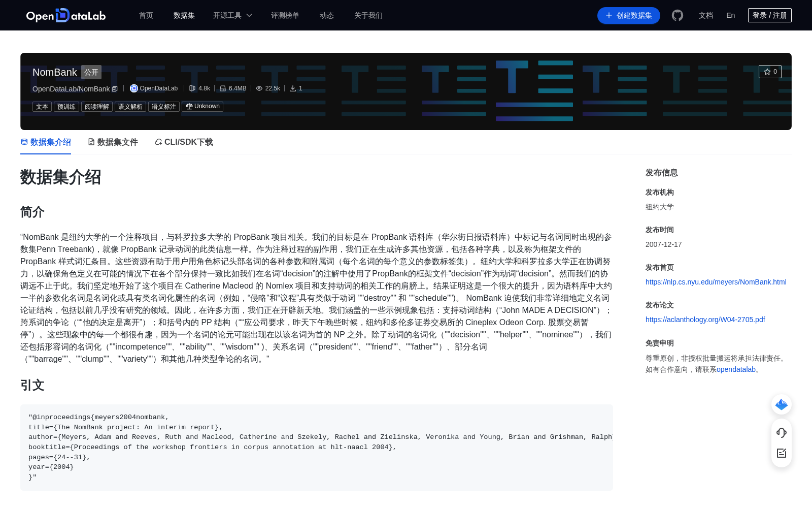The image size is (812, 508).
Task: Click the 引文 heading
Action: [32, 385]
